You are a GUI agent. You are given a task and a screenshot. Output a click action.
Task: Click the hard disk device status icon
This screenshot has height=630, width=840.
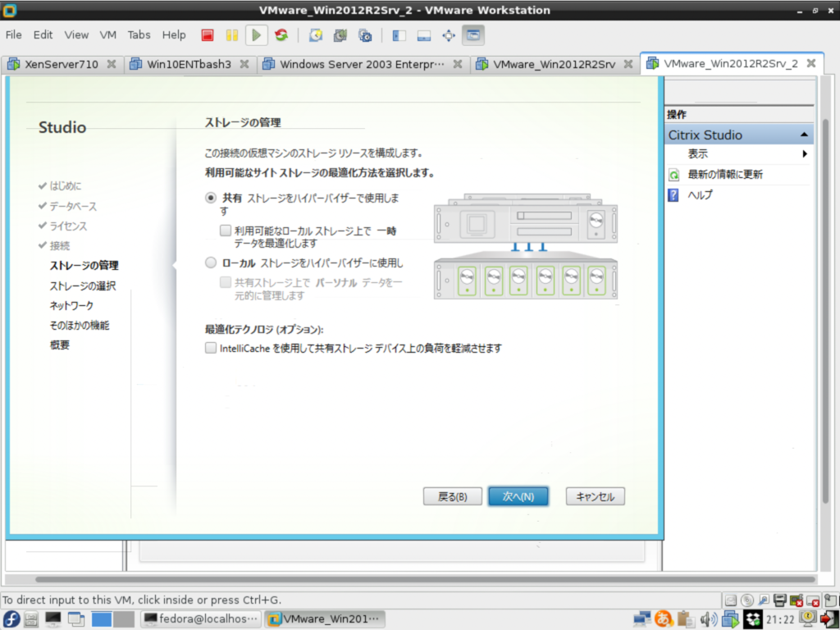[731, 600]
